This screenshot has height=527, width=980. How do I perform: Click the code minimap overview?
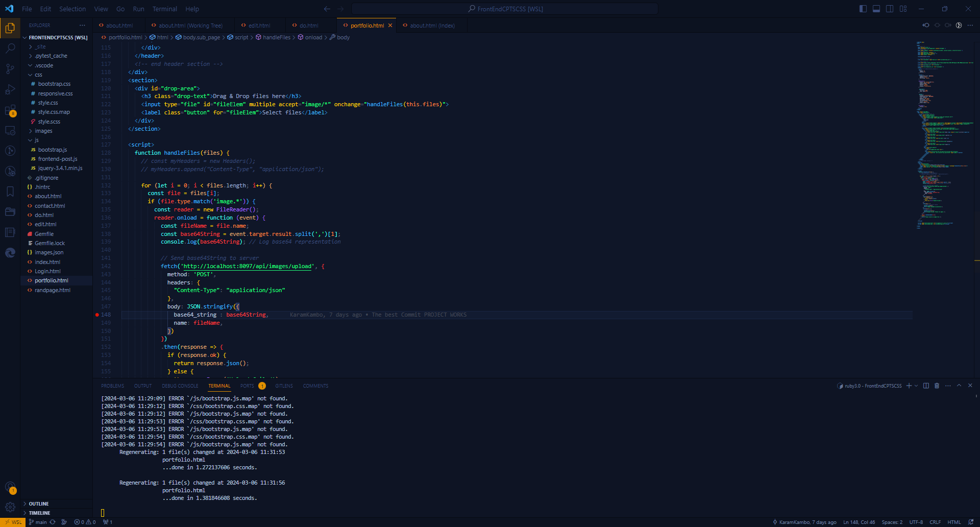click(x=944, y=135)
